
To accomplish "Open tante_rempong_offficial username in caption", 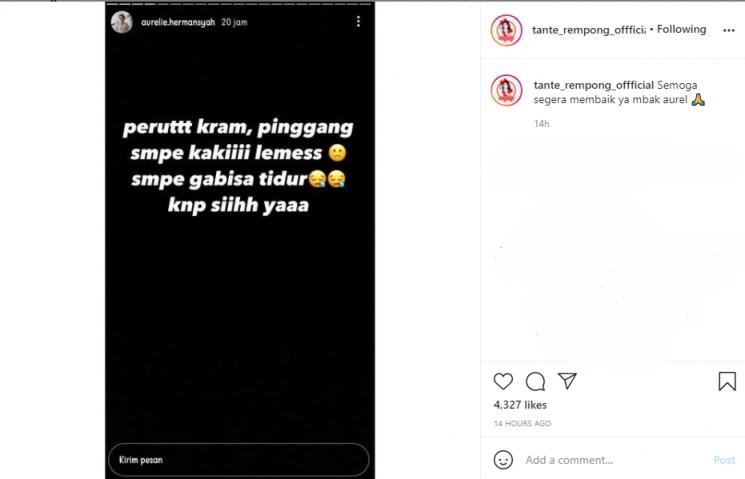I will (x=593, y=85).
